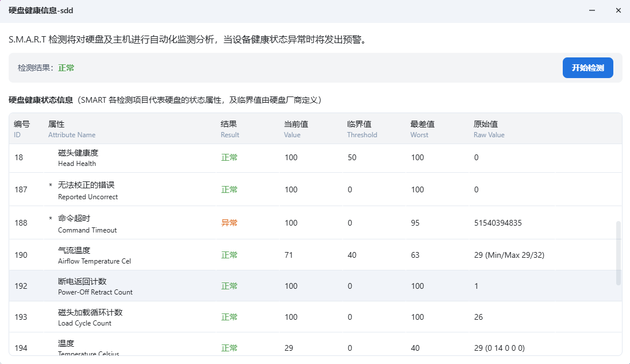Minimize the 硬盘健康信息-sdd window
The width and height of the screenshot is (630, 364).
tap(592, 10)
